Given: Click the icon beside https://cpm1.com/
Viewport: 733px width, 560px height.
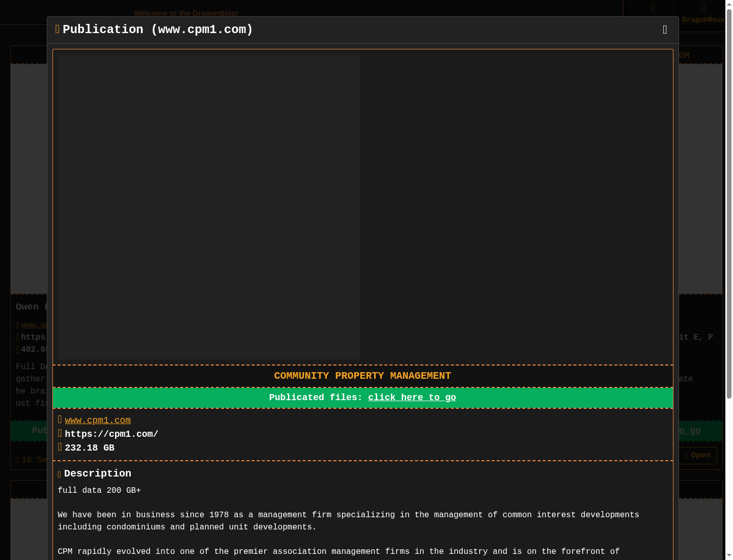Looking at the screenshot, I should tap(60, 433).
